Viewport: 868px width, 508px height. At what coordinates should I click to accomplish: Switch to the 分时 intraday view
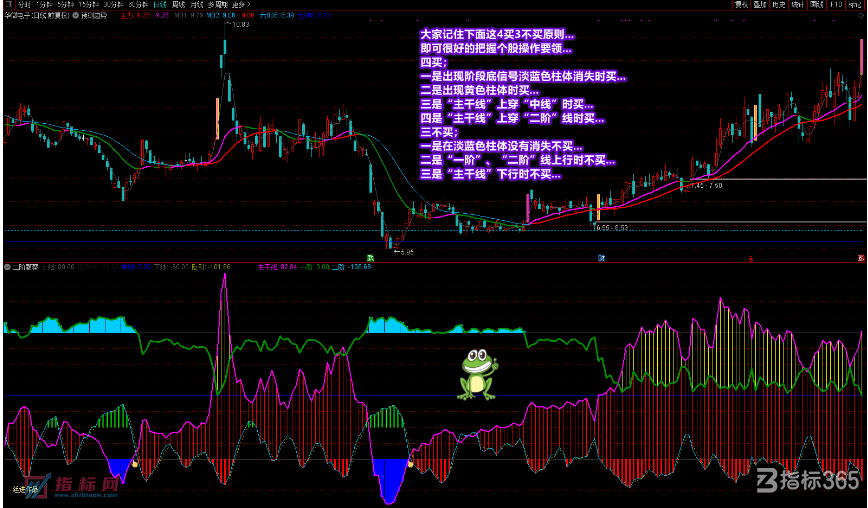(24, 4)
